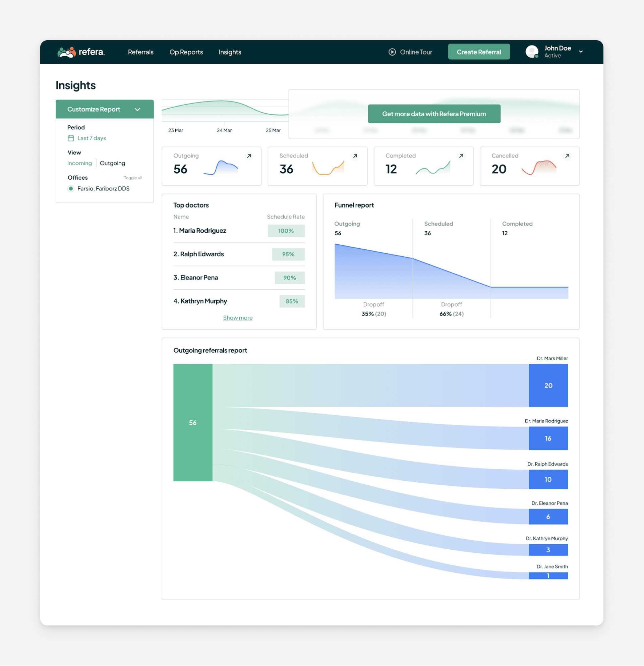Open the Op Reports menu item
This screenshot has width=644, height=666.
click(x=186, y=52)
